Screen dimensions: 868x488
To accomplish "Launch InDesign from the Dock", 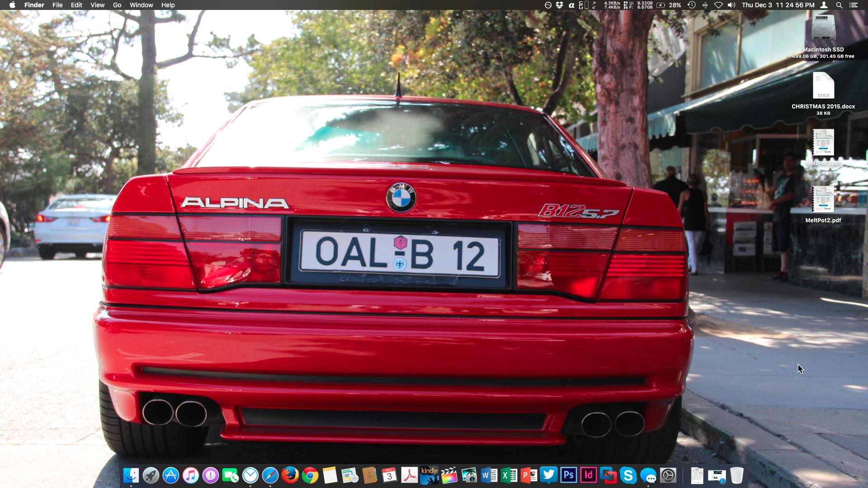I will tap(589, 475).
